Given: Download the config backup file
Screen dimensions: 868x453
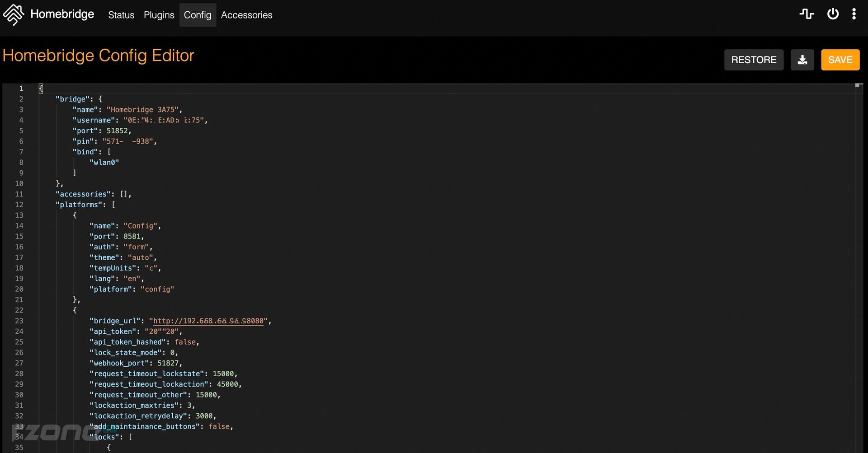Looking at the screenshot, I should pyautogui.click(x=802, y=60).
